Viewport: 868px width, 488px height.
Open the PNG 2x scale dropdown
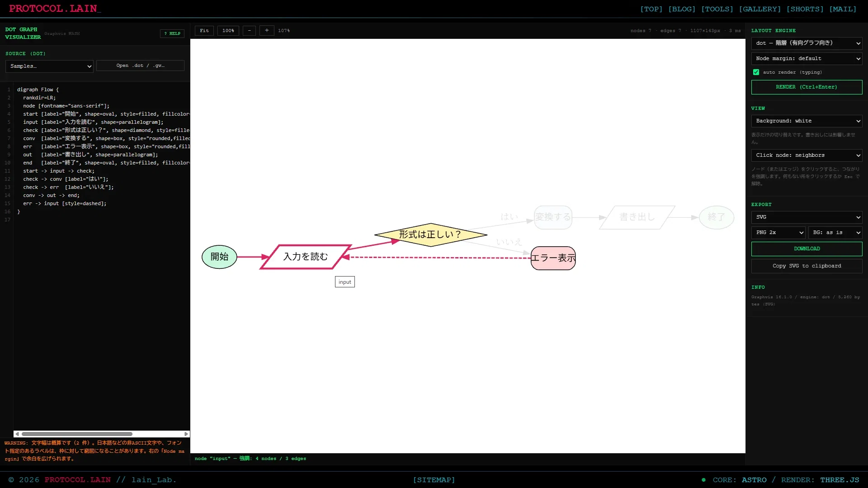coord(778,233)
